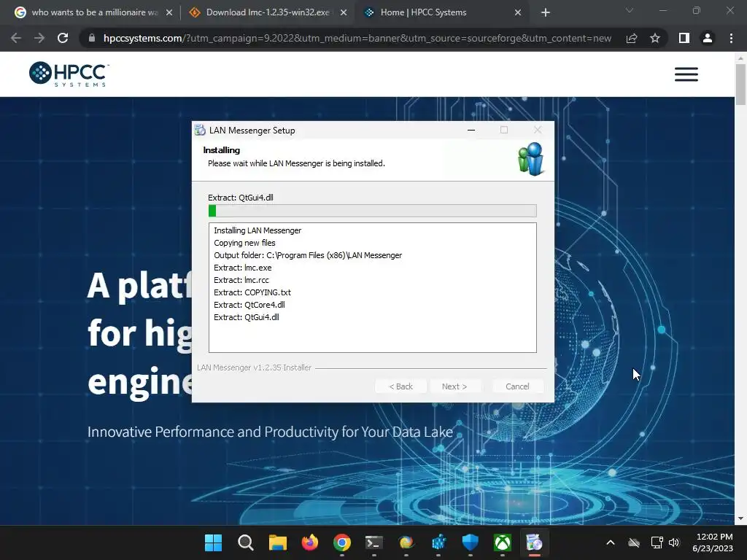
Task: Minimize the LAN Messenger Setup window
Action: click(471, 130)
